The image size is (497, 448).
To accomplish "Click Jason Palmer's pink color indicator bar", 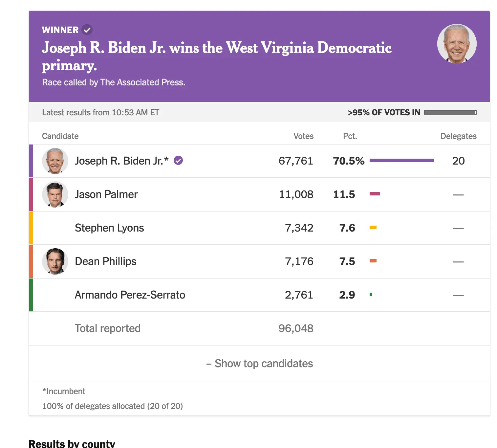I will (x=31, y=194).
